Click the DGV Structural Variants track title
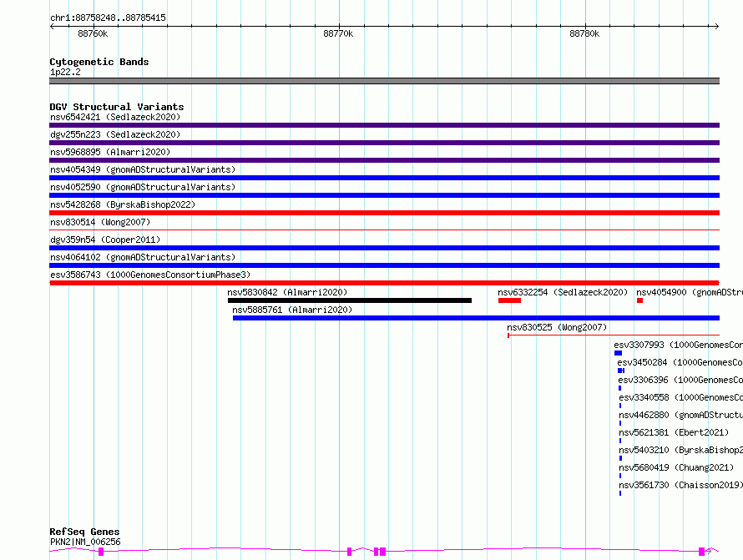The width and height of the screenshot is (743, 560). point(117,107)
